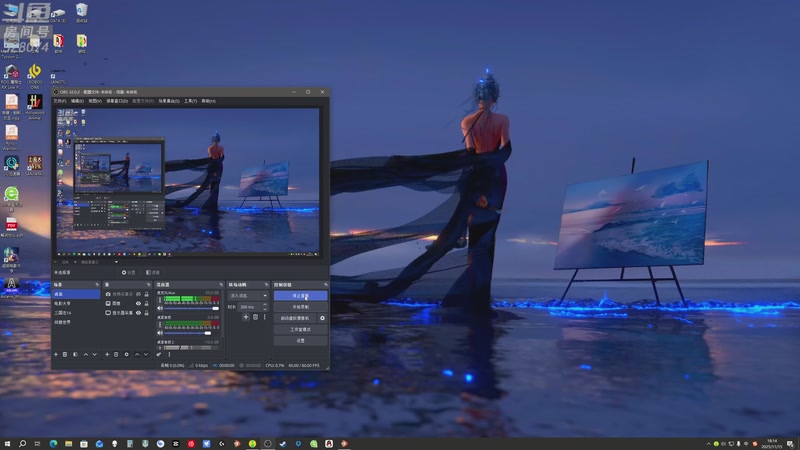Open source properties gear in sources toolbar
This screenshot has height=450, width=800.
(127, 354)
